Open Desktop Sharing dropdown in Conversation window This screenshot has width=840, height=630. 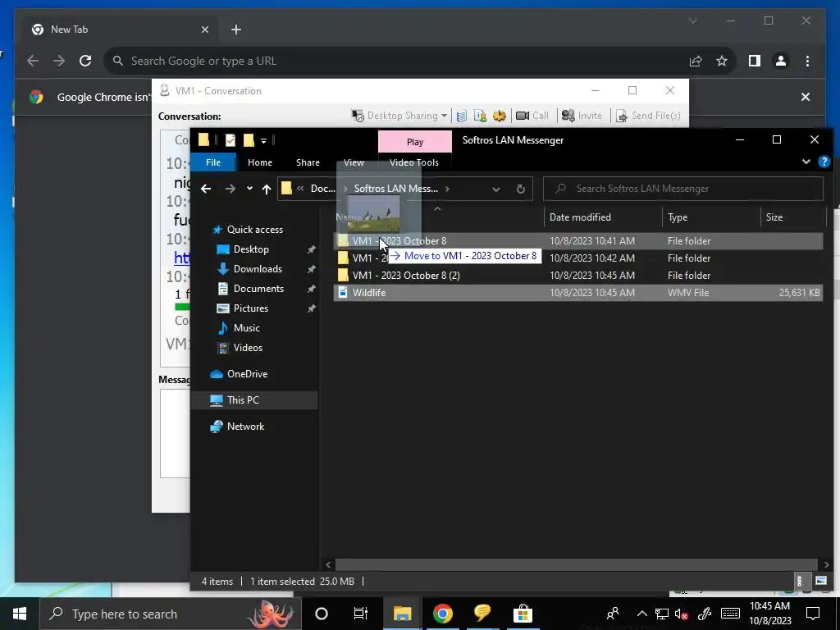444,116
